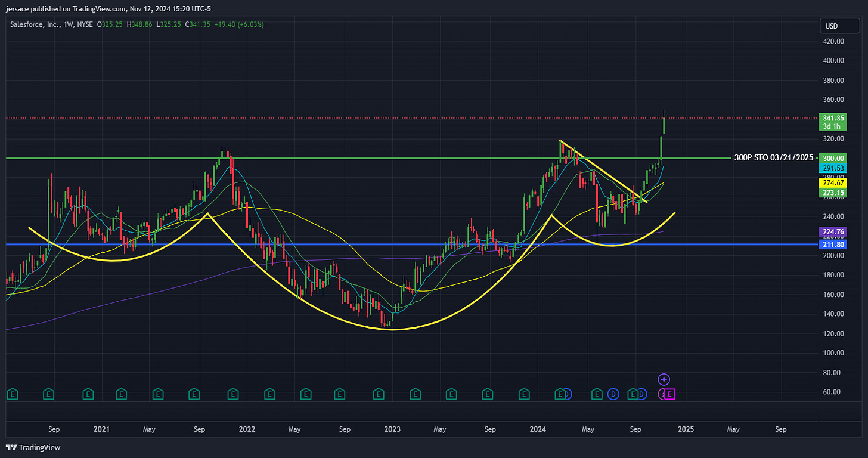The image size is (868, 458).
Task: Select the cyan 291.53 price tag
Action: pyautogui.click(x=832, y=168)
